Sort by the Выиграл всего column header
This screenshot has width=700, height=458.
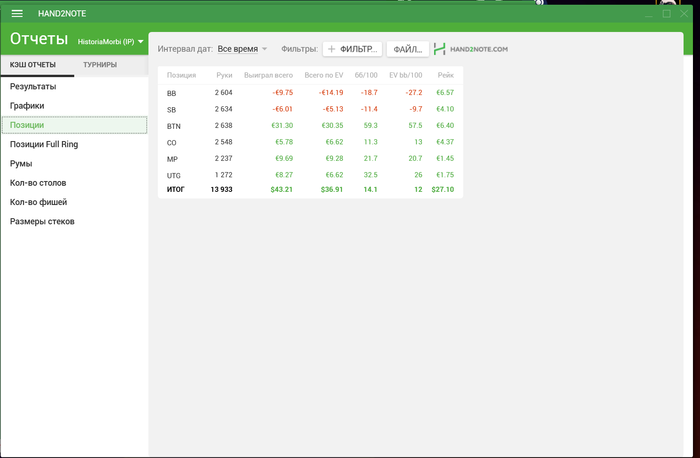click(268, 75)
